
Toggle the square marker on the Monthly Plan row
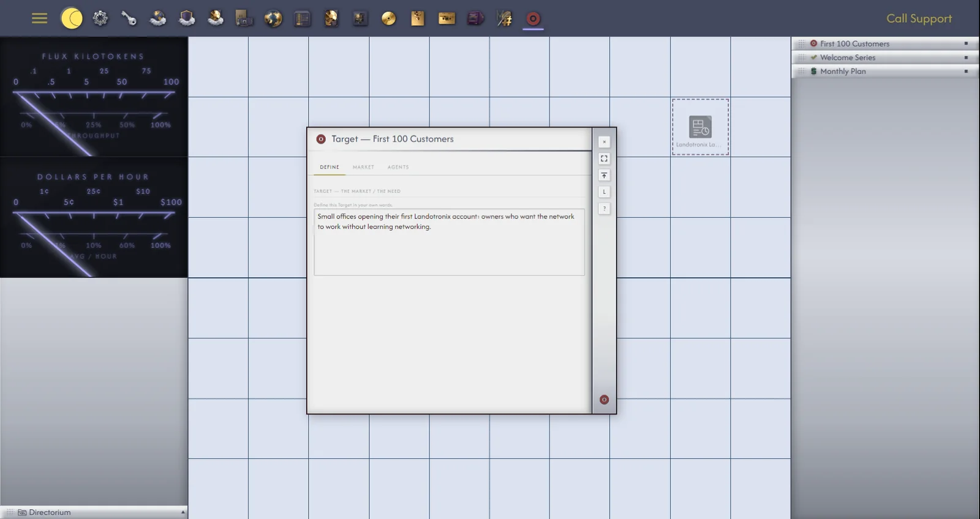pyautogui.click(x=966, y=71)
